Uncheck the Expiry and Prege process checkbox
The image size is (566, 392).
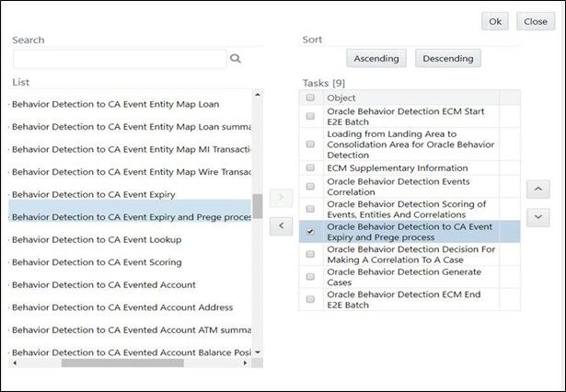[310, 232]
